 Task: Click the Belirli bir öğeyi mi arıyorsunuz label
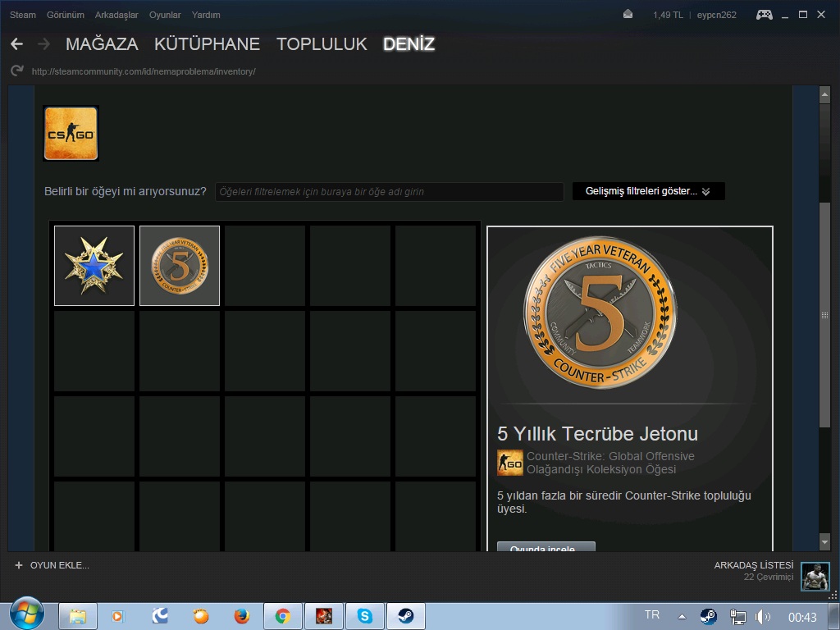[125, 191]
